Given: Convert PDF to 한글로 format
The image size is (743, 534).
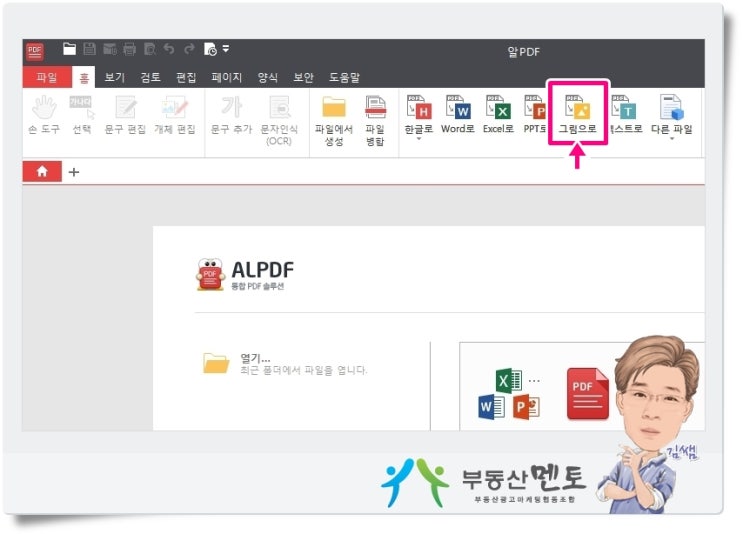Looking at the screenshot, I should (419, 114).
